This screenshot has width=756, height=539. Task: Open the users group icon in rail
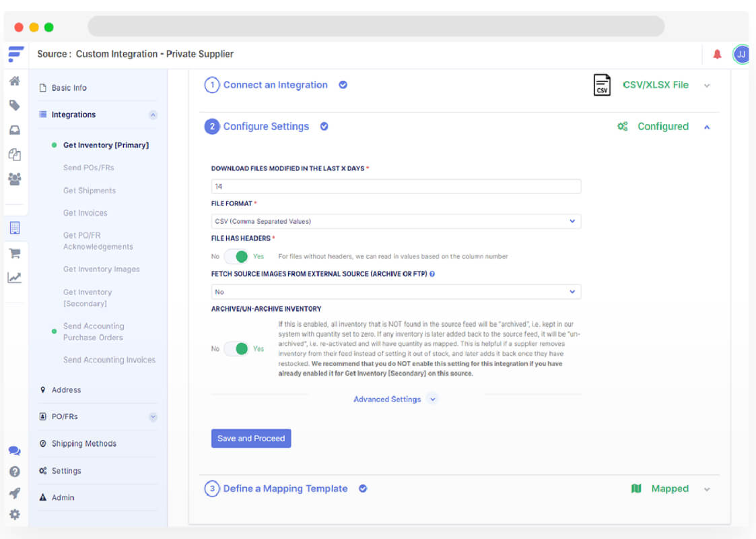pos(15,179)
